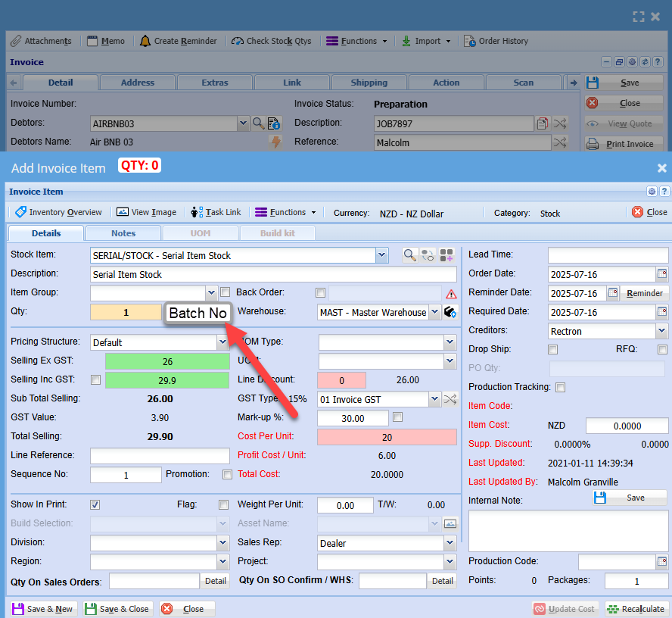Image resolution: width=672 pixels, height=618 pixels.
Task: Open Inventory Overview from the toolbar
Action: point(58,212)
